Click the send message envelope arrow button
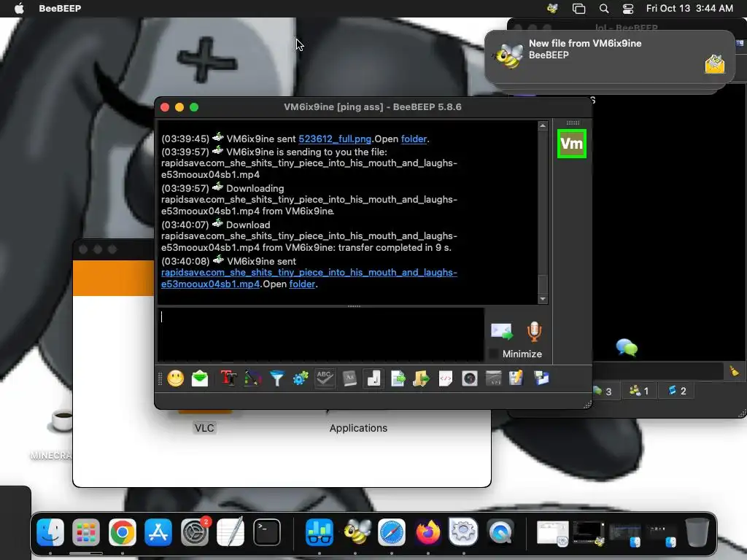This screenshot has height=560, width=747. [502, 331]
